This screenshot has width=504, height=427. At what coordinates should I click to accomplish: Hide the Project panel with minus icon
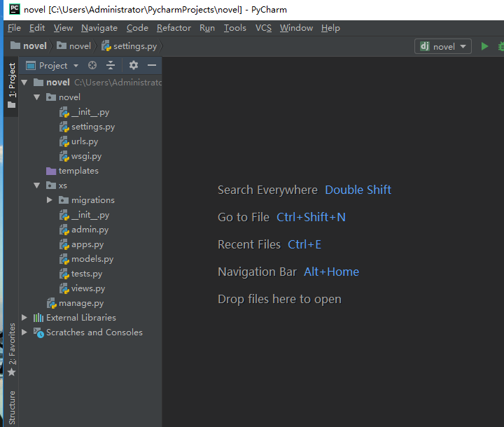click(151, 65)
